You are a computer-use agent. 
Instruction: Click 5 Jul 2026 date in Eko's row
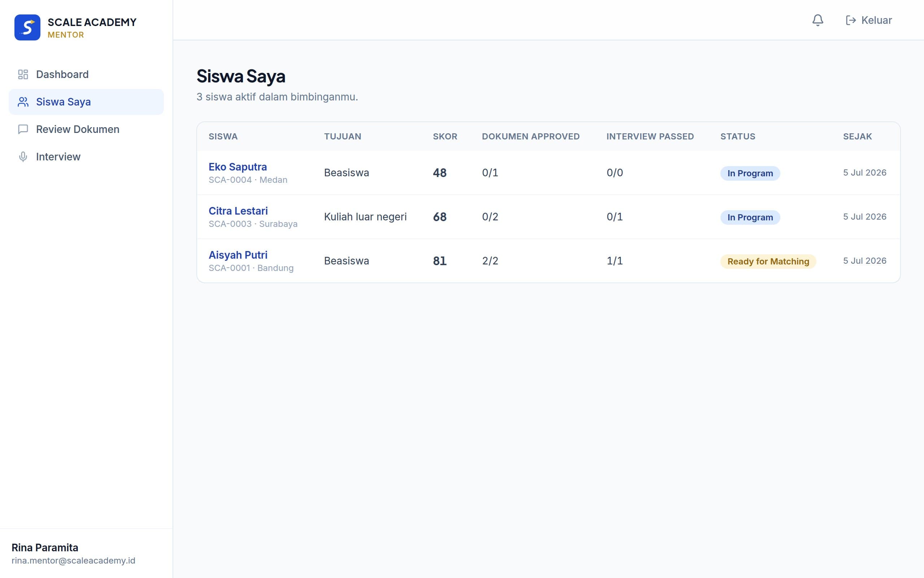tap(864, 172)
